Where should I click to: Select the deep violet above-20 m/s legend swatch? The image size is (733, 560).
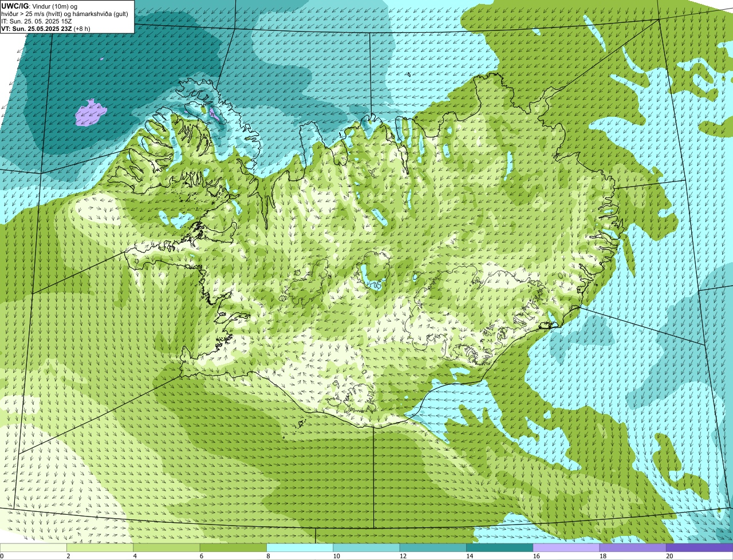(x=699, y=547)
